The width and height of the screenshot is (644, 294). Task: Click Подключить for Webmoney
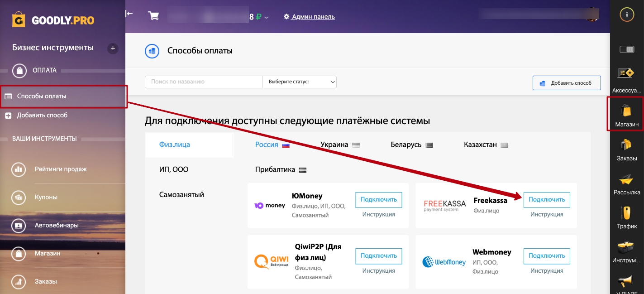coord(547,256)
